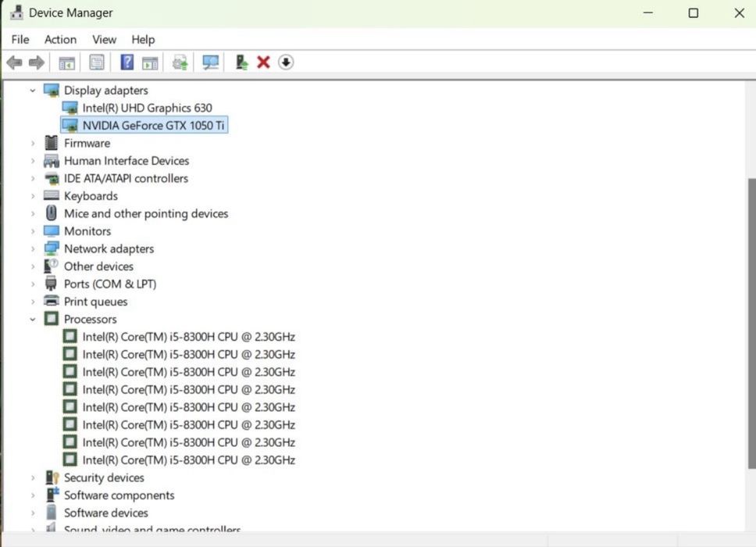Collapse the Display adapters node

point(32,90)
